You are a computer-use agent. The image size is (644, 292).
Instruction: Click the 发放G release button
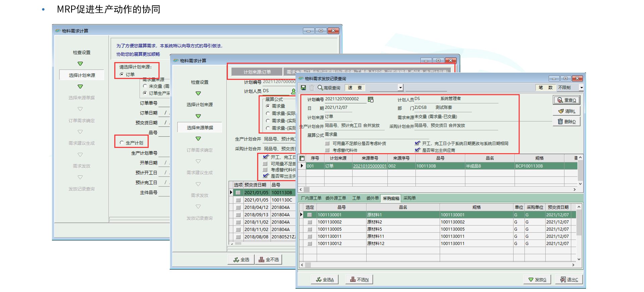click(x=537, y=280)
